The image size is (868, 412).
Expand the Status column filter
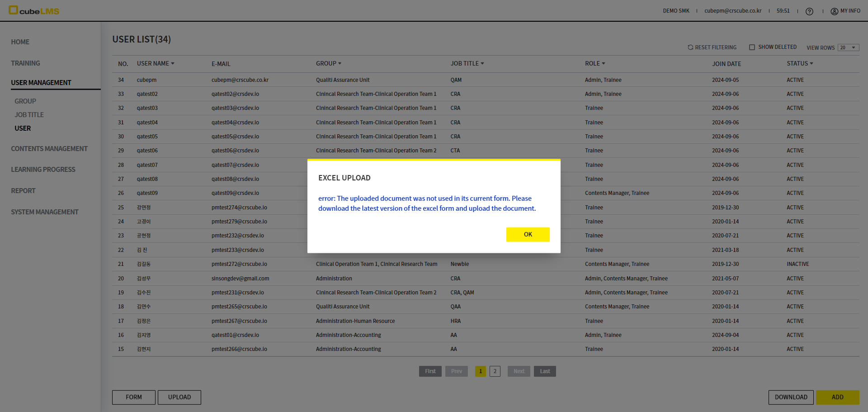(811, 64)
